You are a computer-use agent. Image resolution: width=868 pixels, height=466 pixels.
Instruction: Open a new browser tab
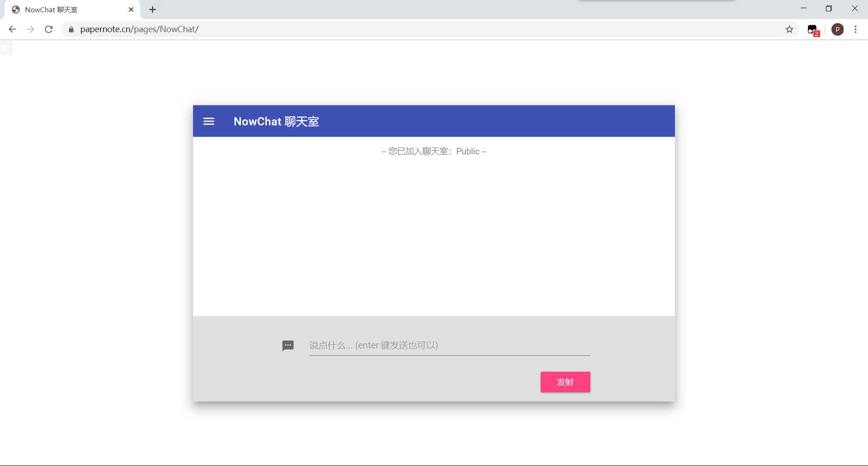(x=153, y=10)
